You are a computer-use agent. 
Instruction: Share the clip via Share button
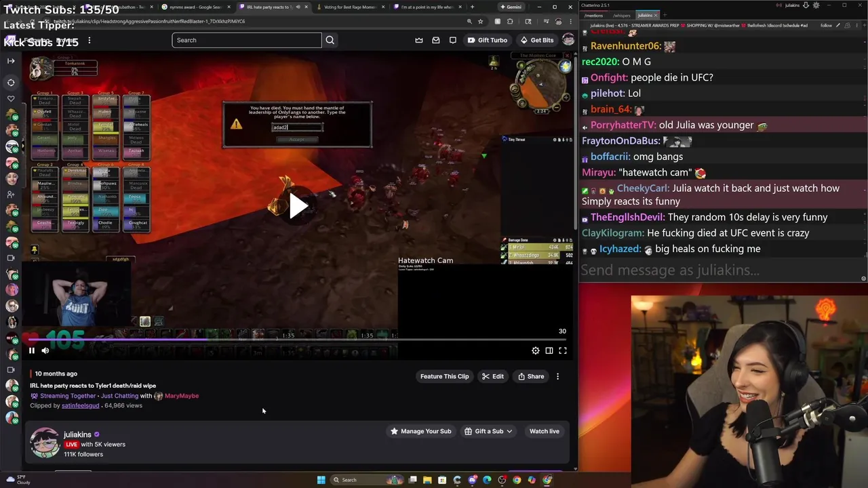point(531,376)
